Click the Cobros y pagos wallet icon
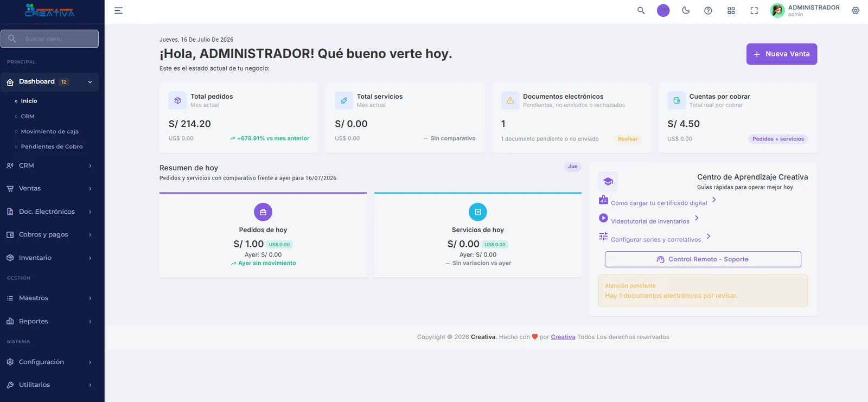 10,234
